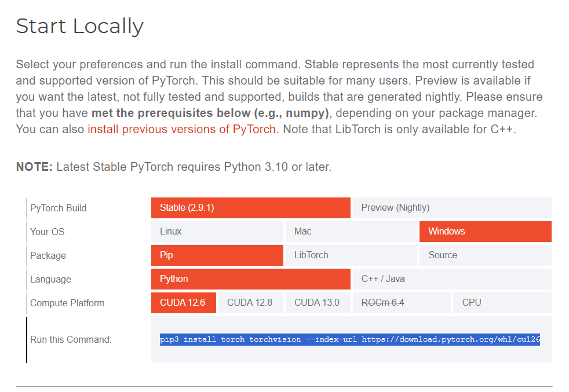Switch package to LibTorch
The image size is (569, 392).
[x=351, y=255]
